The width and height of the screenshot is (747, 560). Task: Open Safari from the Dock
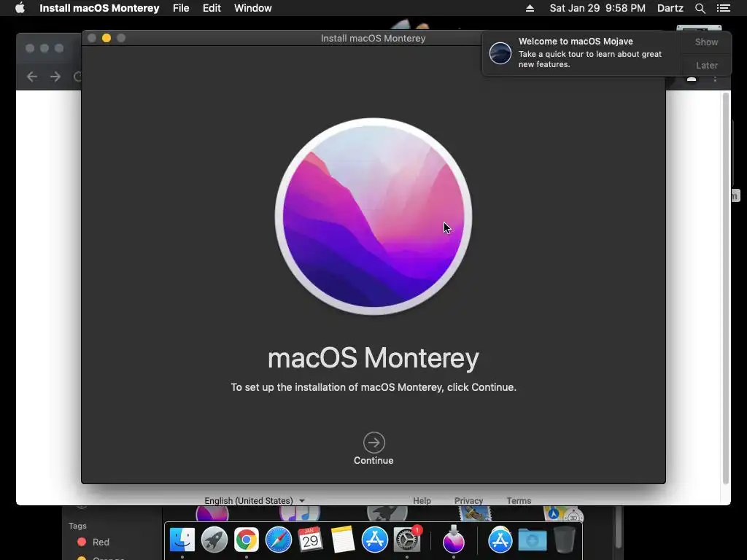[x=278, y=540]
